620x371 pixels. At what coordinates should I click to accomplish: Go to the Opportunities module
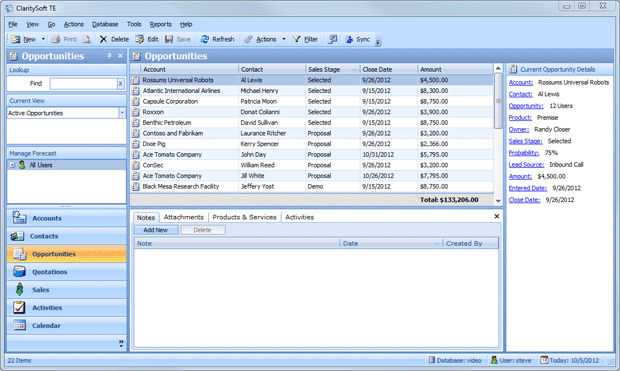pyautogui.click(x=66, y=254)
